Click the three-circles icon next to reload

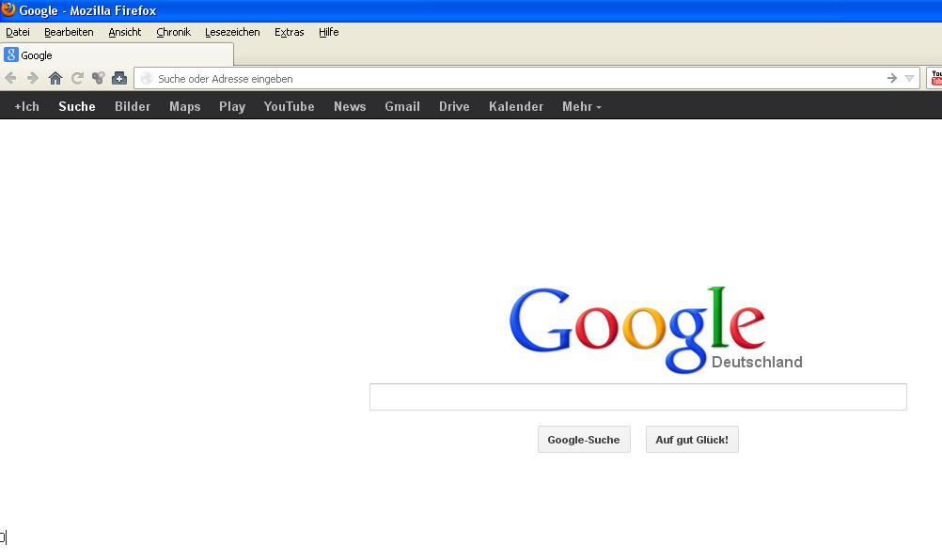[98, 78]
